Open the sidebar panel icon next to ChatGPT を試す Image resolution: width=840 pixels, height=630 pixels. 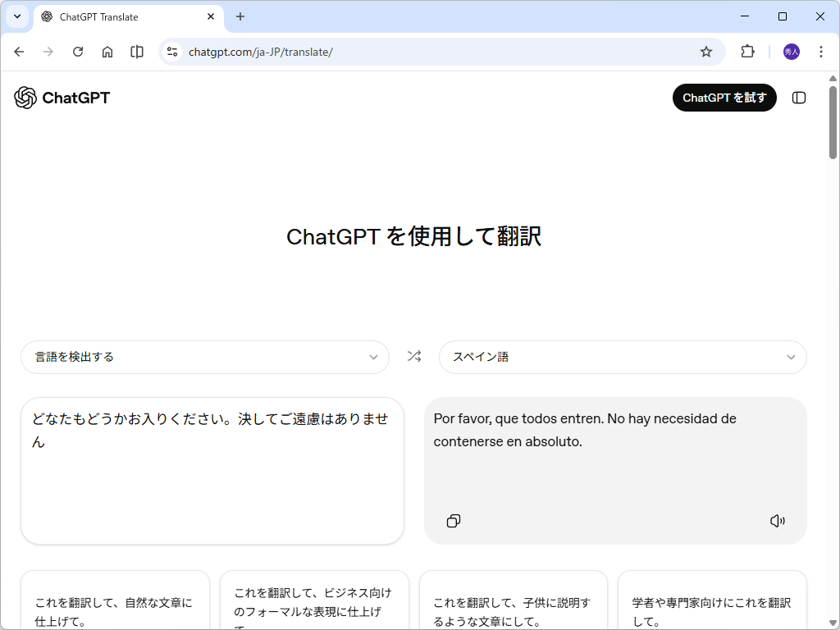[798, 98]
